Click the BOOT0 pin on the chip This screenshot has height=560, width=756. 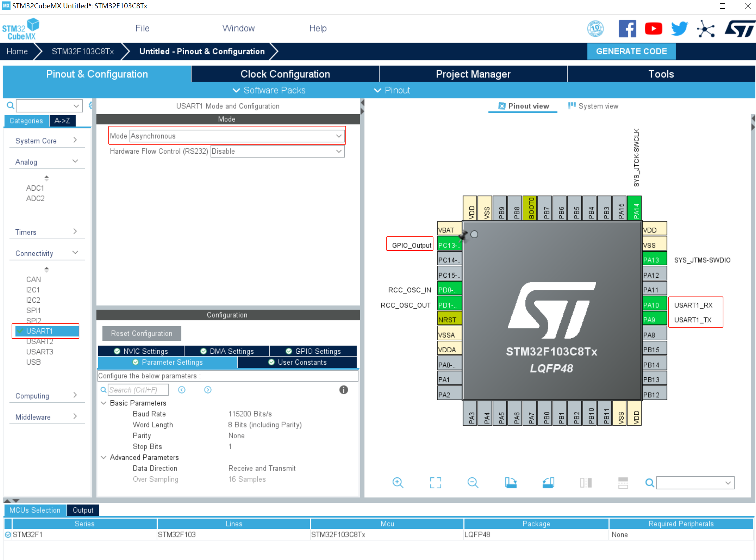(530, 208)
